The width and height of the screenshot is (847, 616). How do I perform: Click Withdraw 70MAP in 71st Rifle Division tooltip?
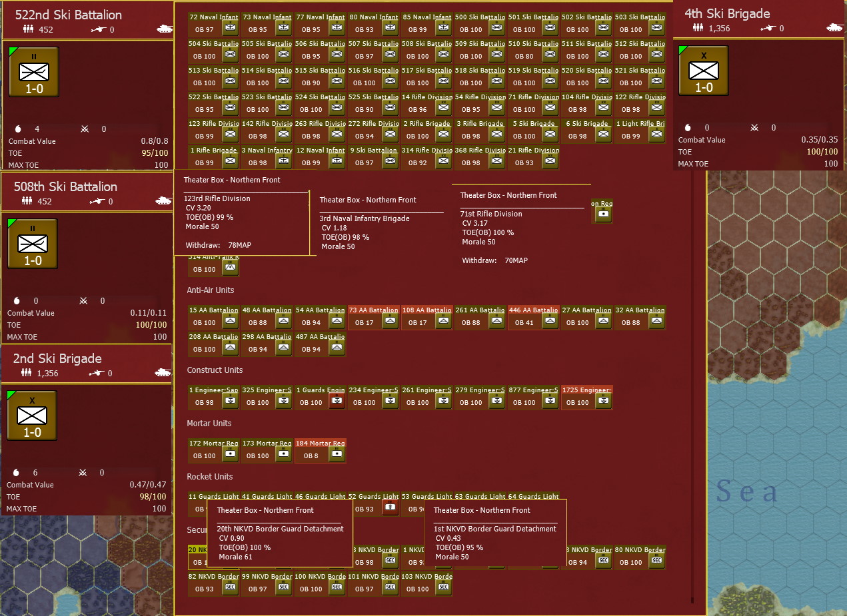495,260
